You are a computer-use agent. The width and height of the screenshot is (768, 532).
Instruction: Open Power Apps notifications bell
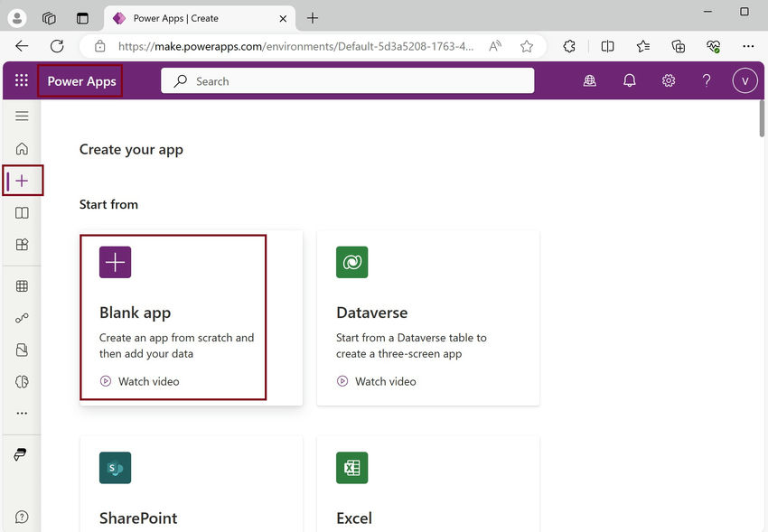(629, 80)
